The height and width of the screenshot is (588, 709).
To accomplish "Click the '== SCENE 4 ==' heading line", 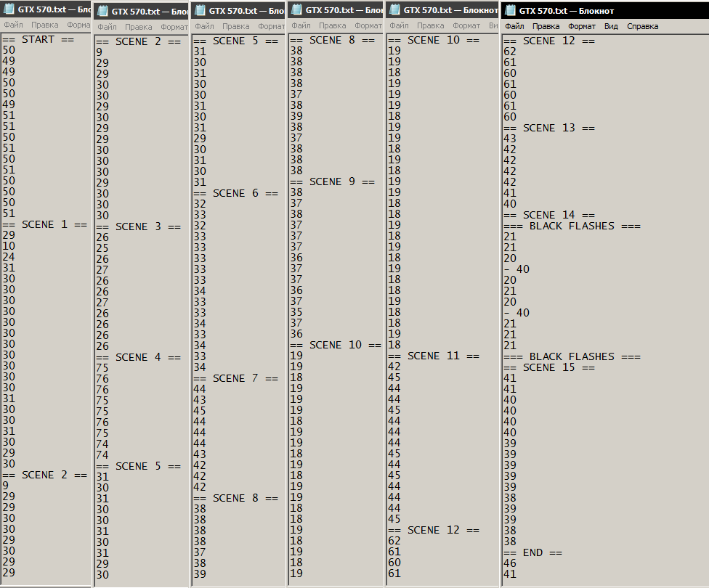I will pyautogui.click(x=138, y=357).
